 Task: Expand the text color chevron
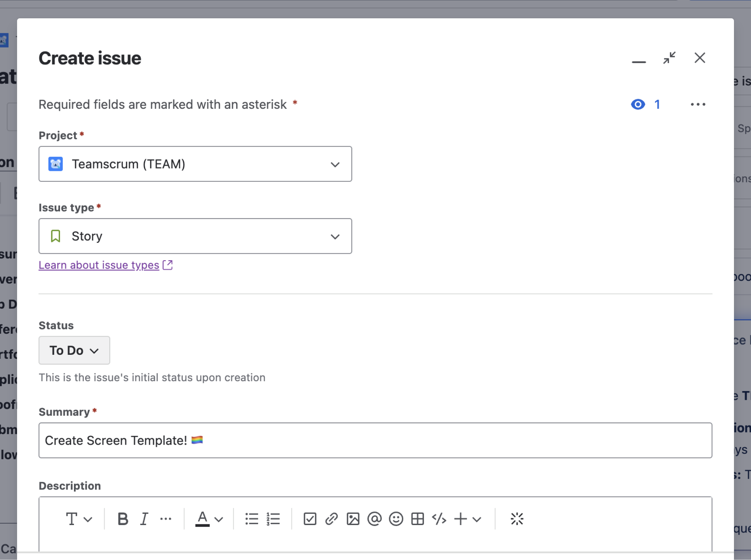click(219, 519)
